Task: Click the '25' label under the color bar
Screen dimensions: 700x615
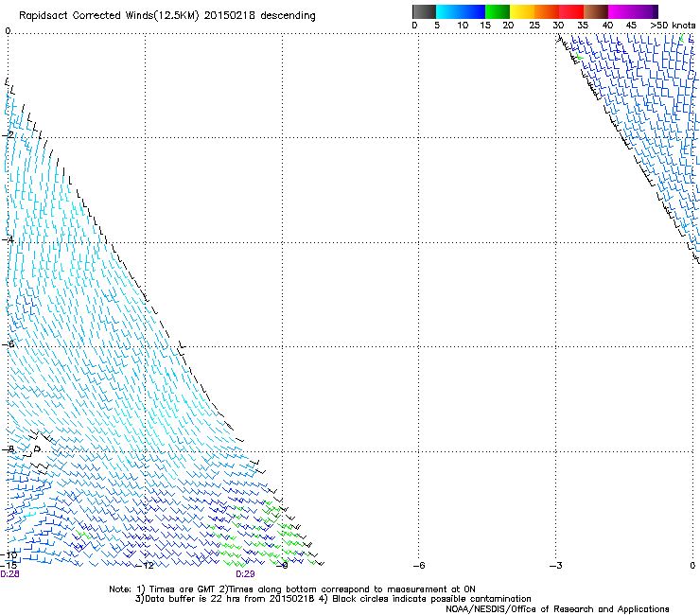Action: (x=534, y=26)
